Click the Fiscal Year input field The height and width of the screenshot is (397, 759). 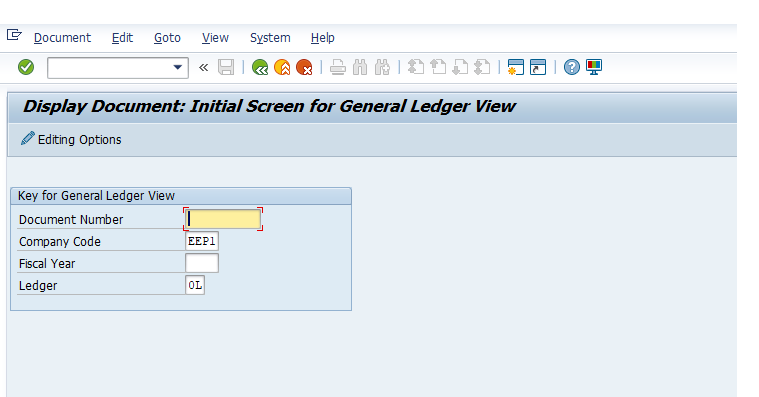[x=202, y=263]
